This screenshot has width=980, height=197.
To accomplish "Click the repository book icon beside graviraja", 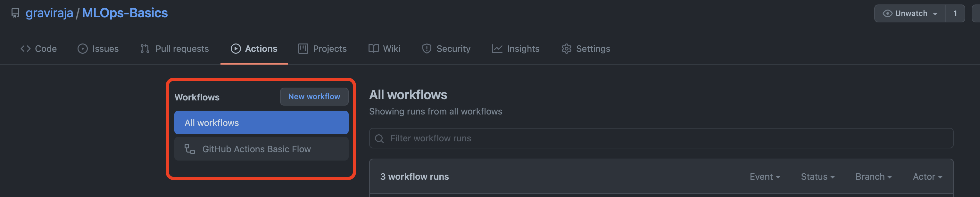I will click(15, 13).
